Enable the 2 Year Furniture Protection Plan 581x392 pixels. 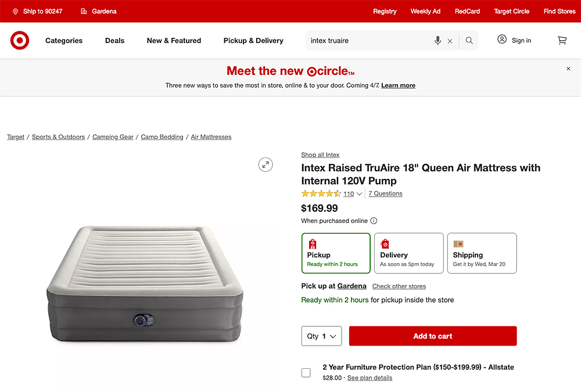pyautogui.click(x=306, y=372)
